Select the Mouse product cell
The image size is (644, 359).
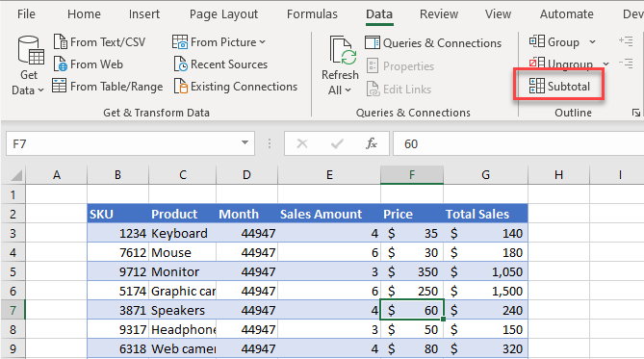(182, 252)
